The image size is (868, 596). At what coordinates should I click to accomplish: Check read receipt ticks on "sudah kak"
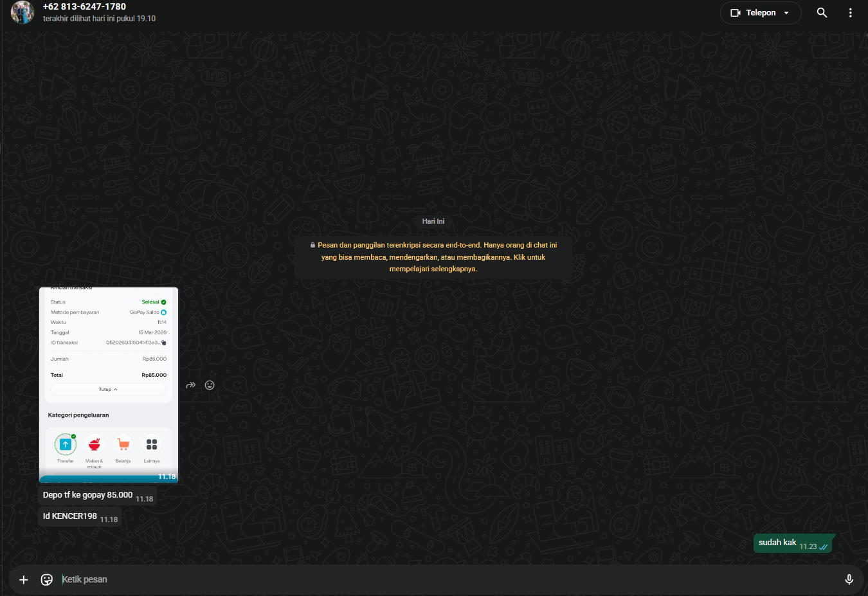tap(824, 547)
